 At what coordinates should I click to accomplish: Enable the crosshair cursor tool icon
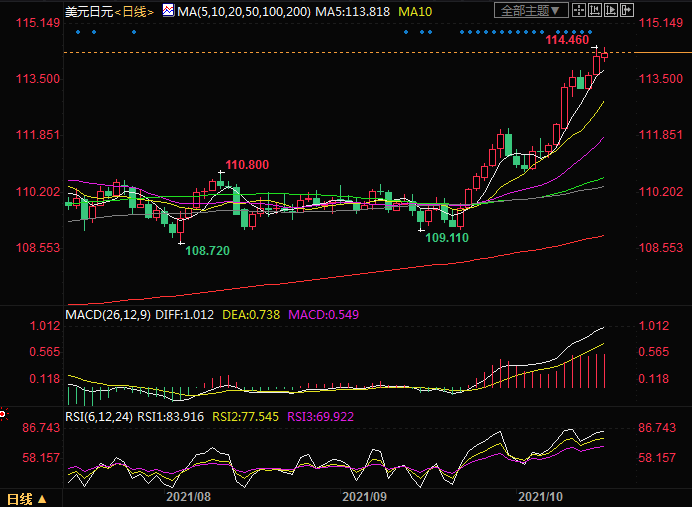pos(579,10)
